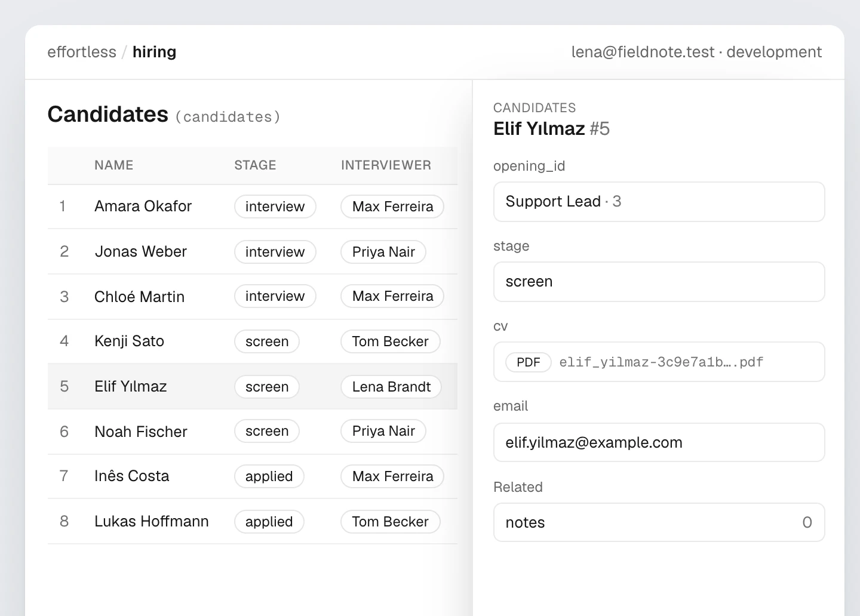Open the effortless breadcrumb link

point(82,52)
